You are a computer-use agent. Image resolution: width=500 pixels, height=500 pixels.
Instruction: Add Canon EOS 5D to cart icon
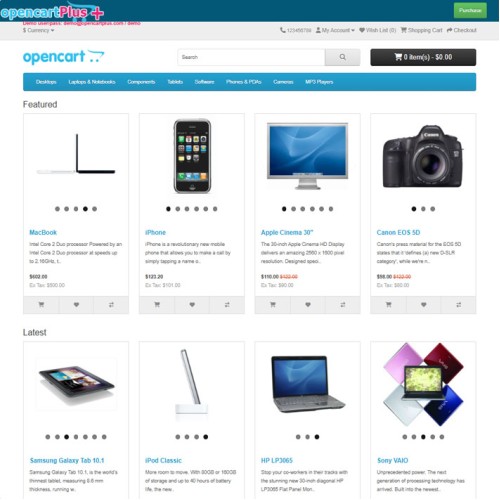[388, 305]
